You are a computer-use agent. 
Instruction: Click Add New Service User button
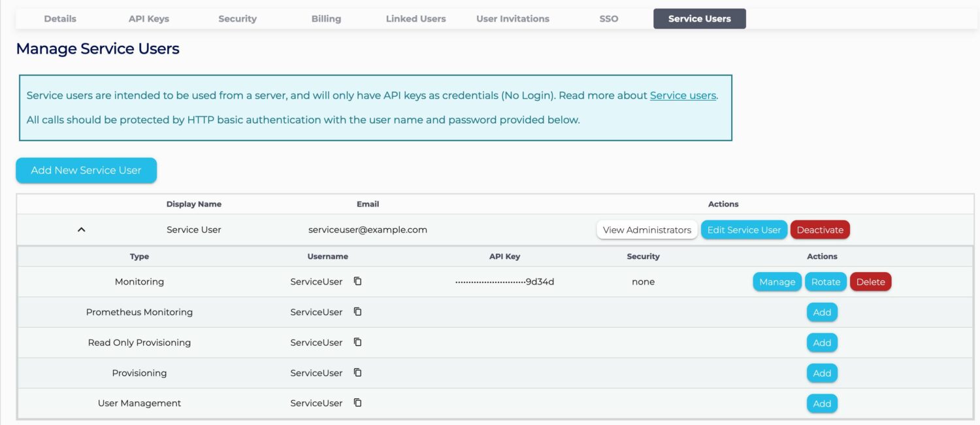tap(86, 170)
